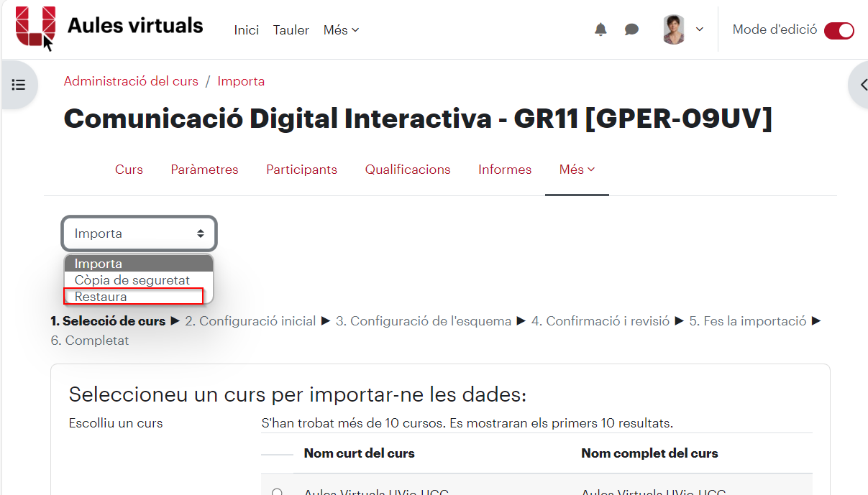Click the Aules virtuals site title
The height and width of the screenshot is (495, 868).
coord(135,26)
